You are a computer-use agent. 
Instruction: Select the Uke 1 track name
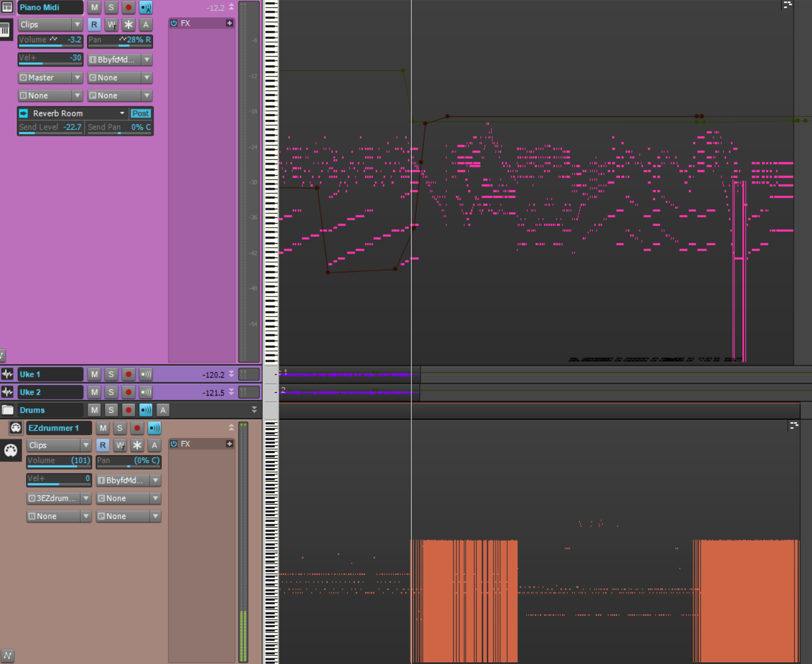click(50, 374)
